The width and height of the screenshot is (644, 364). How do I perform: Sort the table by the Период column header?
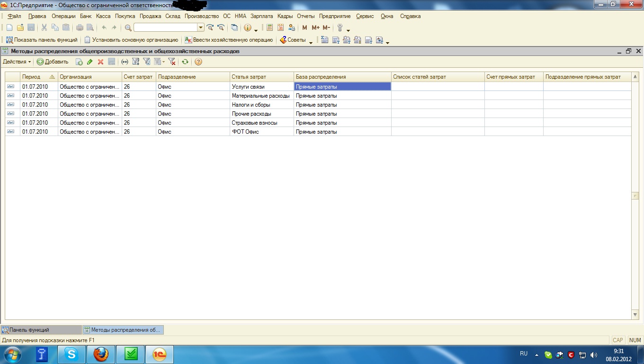pyautogui.click(x=39, y=77)
